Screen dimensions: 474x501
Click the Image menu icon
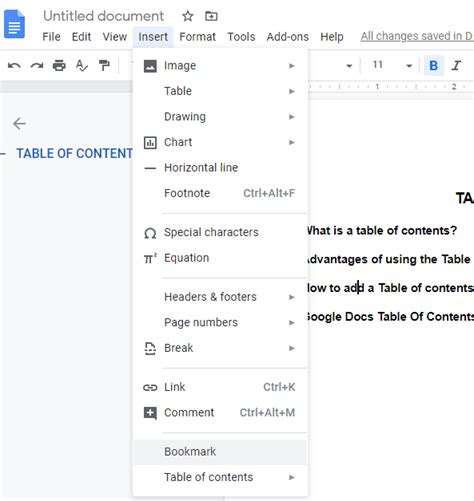(x=150, y=66)
